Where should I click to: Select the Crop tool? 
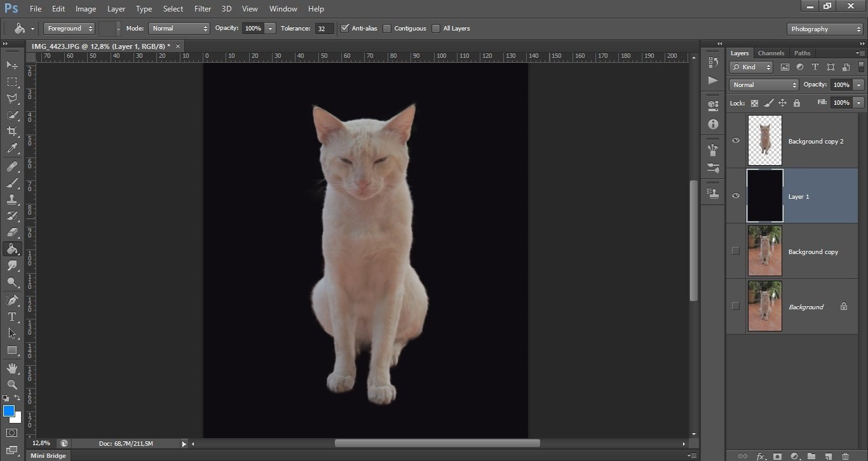(12, 131)
